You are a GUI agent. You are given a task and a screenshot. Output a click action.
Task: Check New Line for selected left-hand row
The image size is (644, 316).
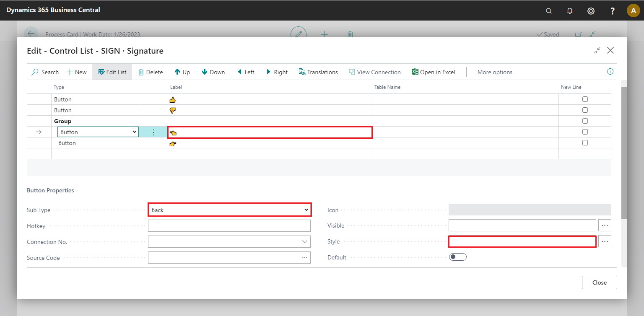point(585,132)
